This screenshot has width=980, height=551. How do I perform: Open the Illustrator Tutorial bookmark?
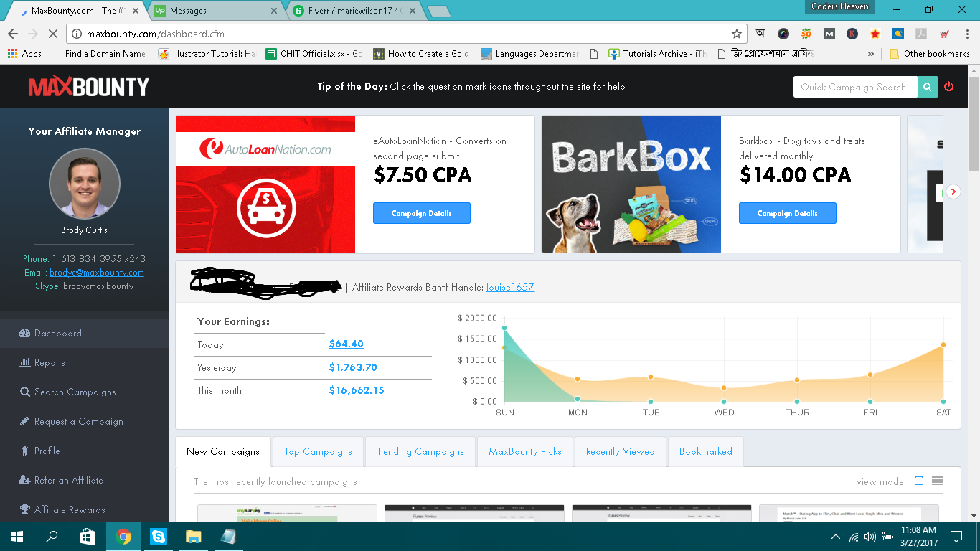point(207,54)
